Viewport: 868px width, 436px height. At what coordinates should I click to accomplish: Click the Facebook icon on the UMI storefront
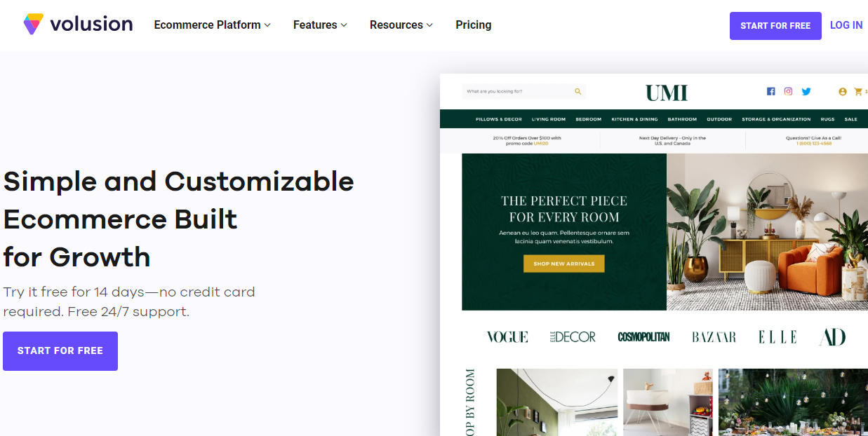point(770,91)
